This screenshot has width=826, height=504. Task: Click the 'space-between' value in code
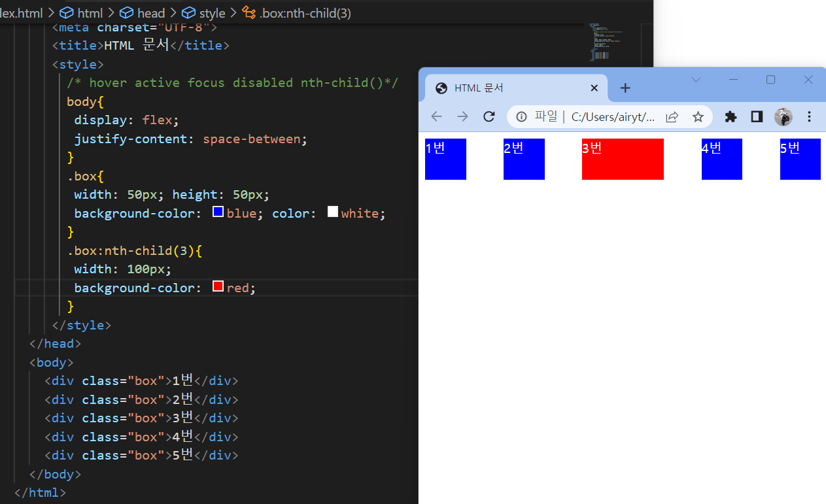point(252,139)
